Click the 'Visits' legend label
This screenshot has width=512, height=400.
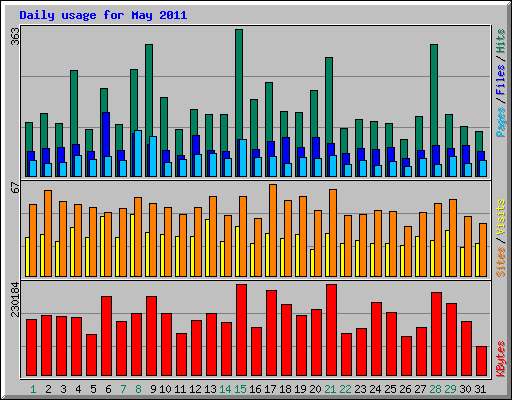point(501,218)
